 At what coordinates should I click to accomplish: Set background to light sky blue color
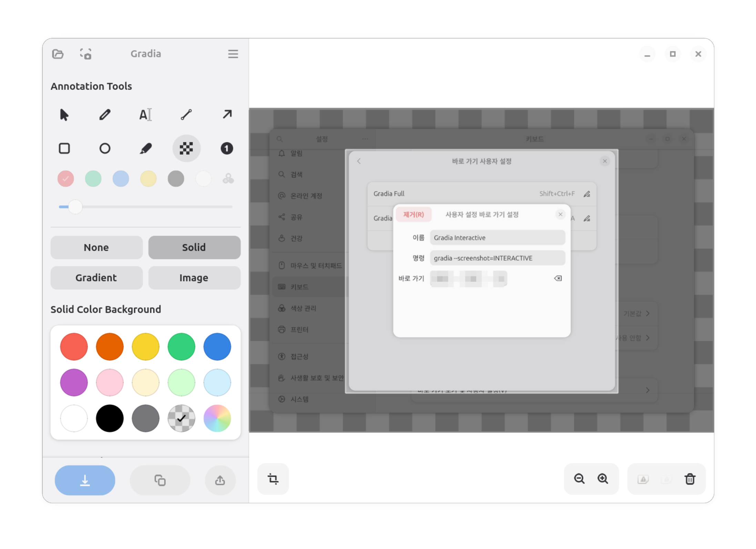[217, 383]
